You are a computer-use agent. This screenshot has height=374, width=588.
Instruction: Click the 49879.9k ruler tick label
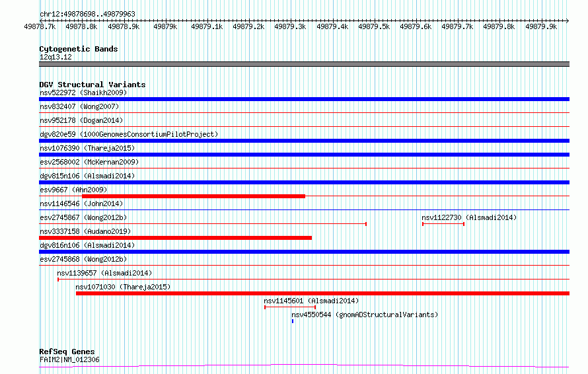pos(541,26)
